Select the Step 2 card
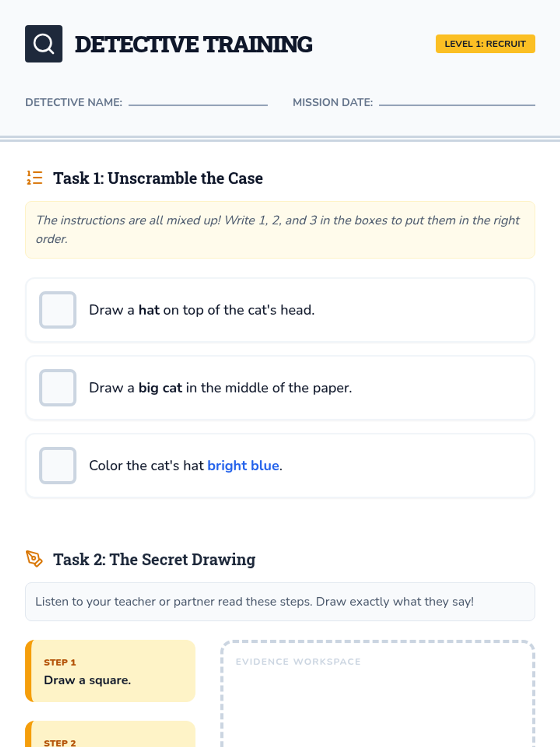 pyautogui.click(x=111, y=735)
